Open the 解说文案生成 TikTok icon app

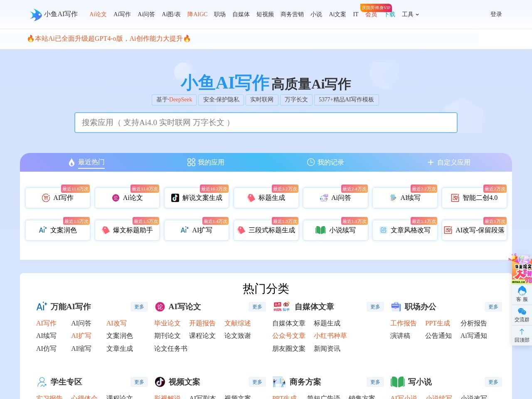(175, 198)
